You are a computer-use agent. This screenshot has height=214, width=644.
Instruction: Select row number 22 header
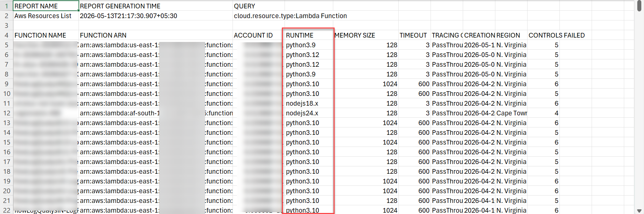(x=6, y=210)
